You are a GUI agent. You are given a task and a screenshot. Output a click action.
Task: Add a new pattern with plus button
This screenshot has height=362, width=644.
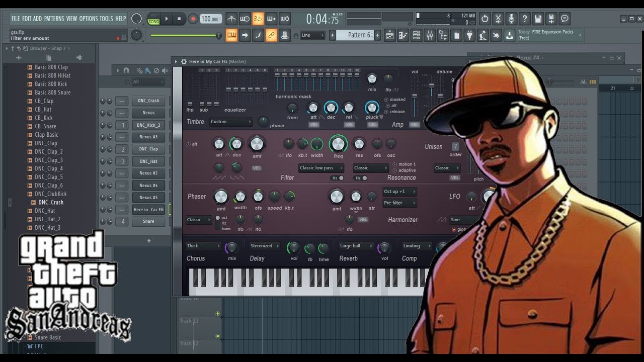377,35
